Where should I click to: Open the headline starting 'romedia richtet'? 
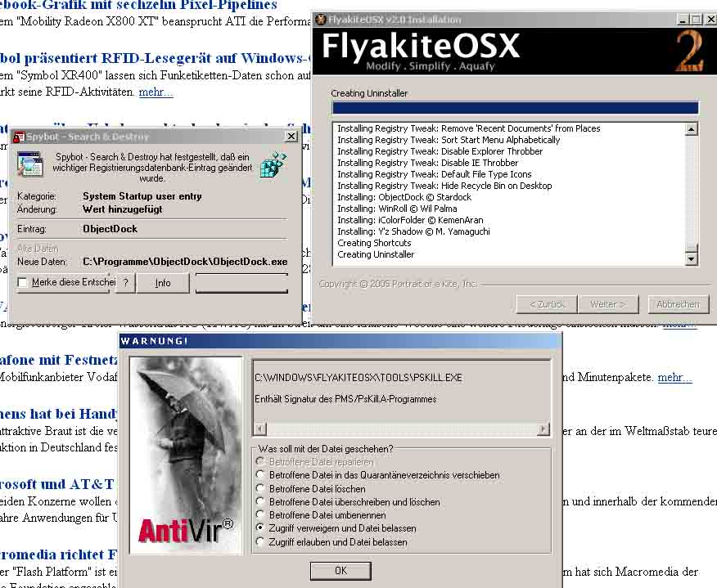click(59, 554)
